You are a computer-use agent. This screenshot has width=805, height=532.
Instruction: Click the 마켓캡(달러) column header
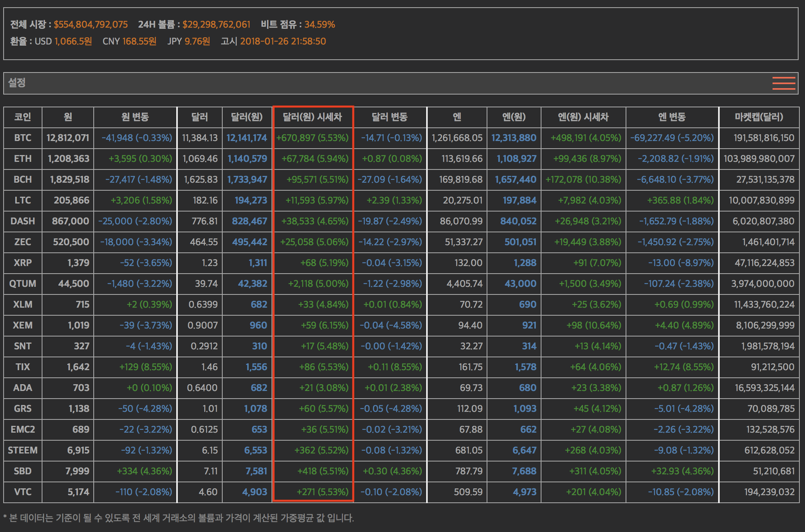(x=759, y=117)
